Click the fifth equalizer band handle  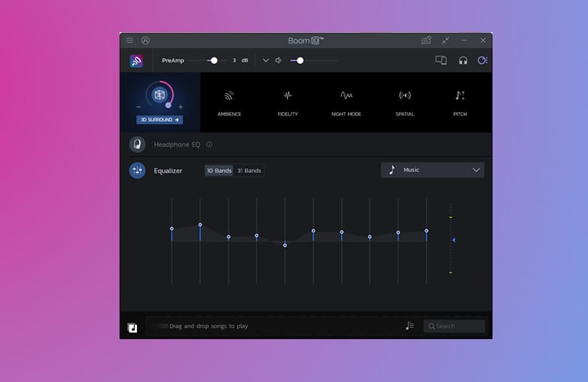click(285, 246)
